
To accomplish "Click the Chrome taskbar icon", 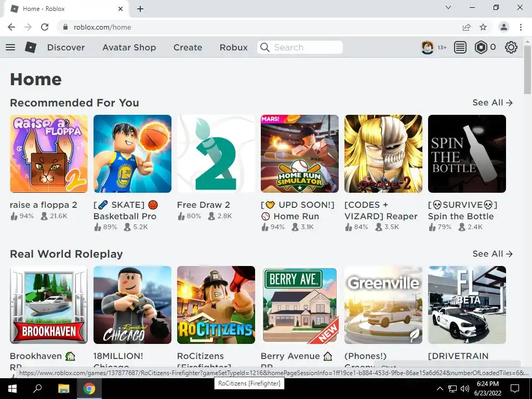I will click(89, 389).
